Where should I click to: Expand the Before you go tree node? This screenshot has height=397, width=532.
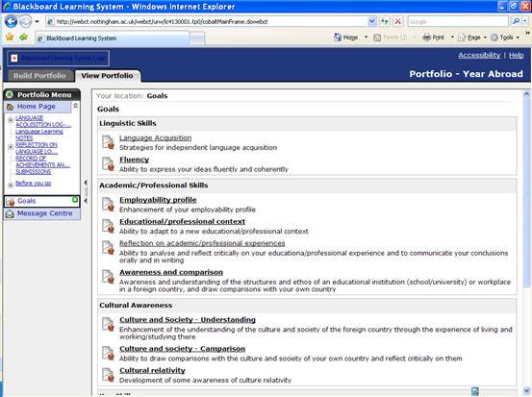(11, 185)
